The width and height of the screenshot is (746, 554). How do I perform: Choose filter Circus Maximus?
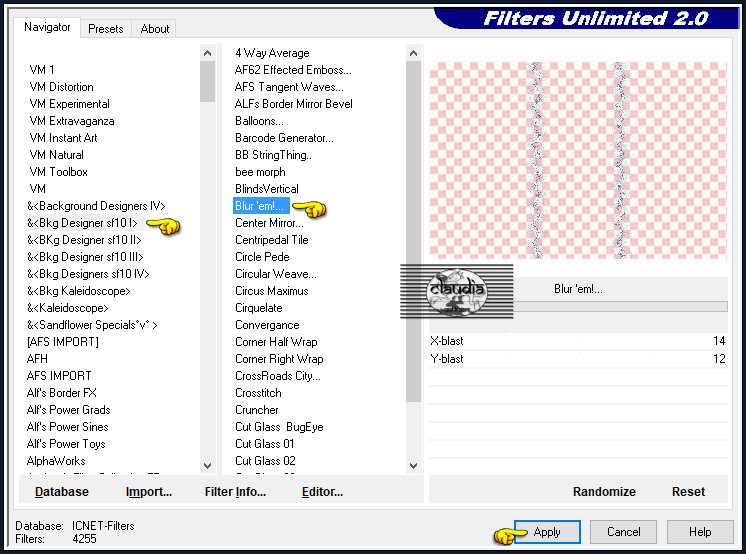pos(272,291)
